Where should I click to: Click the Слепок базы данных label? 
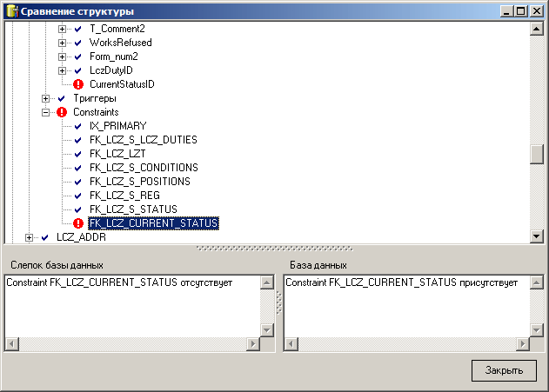pyautogui.click(x=57, y=265)
